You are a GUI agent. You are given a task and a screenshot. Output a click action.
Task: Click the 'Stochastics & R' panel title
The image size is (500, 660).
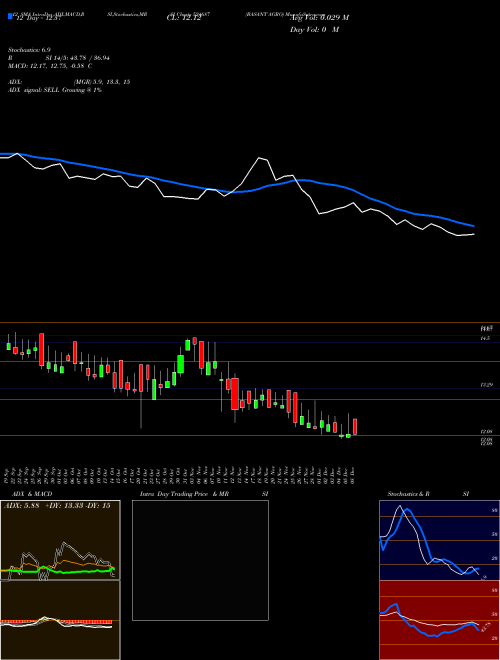coord(408,494)
